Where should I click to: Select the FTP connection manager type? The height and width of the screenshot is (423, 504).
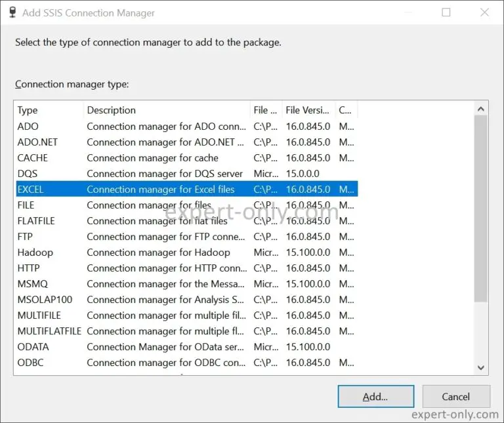[x=187, y=236]
